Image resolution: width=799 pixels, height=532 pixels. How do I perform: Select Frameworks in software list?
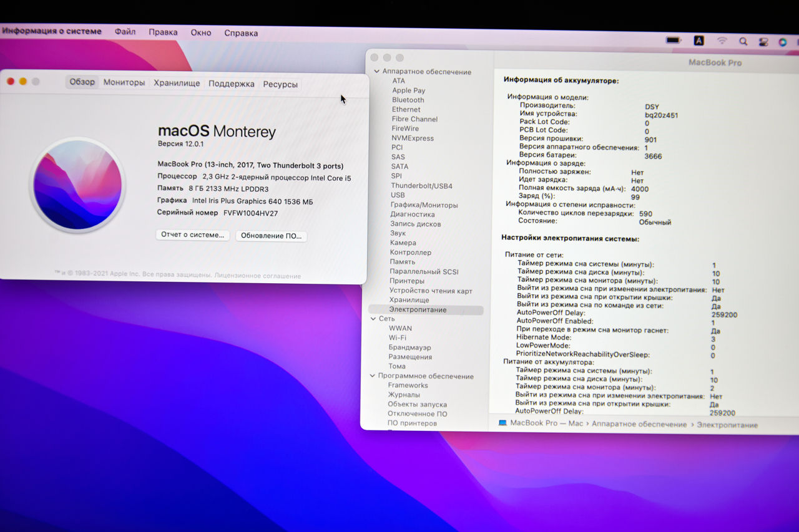click(408, 385)
